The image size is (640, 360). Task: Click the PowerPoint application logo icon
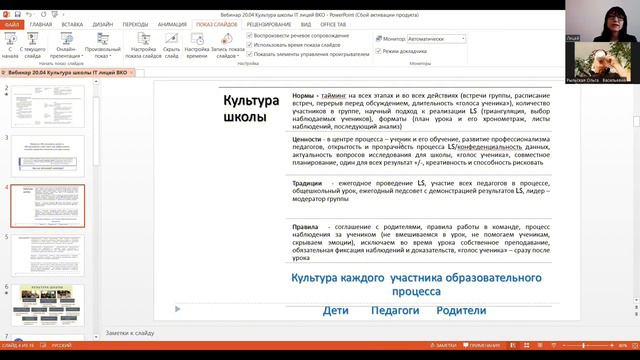pos(6,15)
